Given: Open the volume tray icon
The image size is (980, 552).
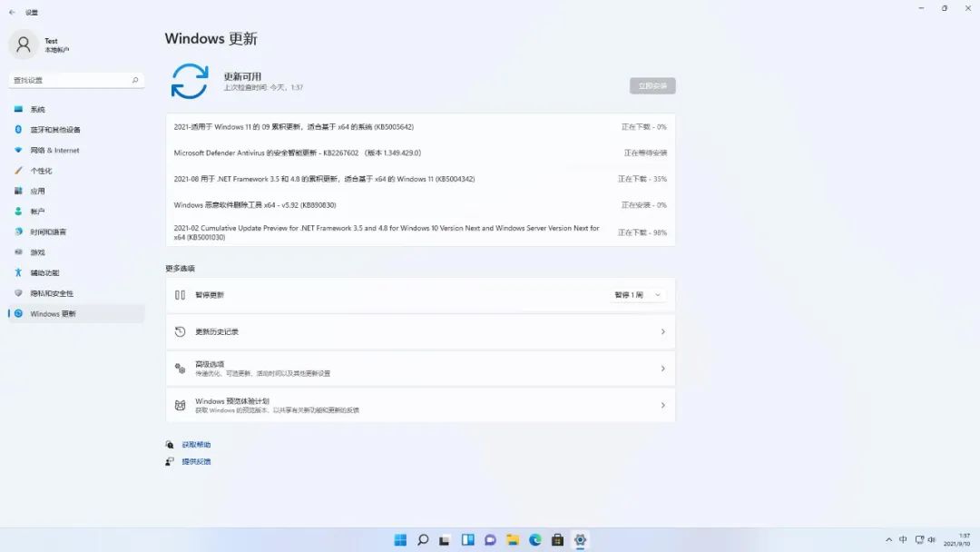Looking at the screenshot, I should [932, 539].
